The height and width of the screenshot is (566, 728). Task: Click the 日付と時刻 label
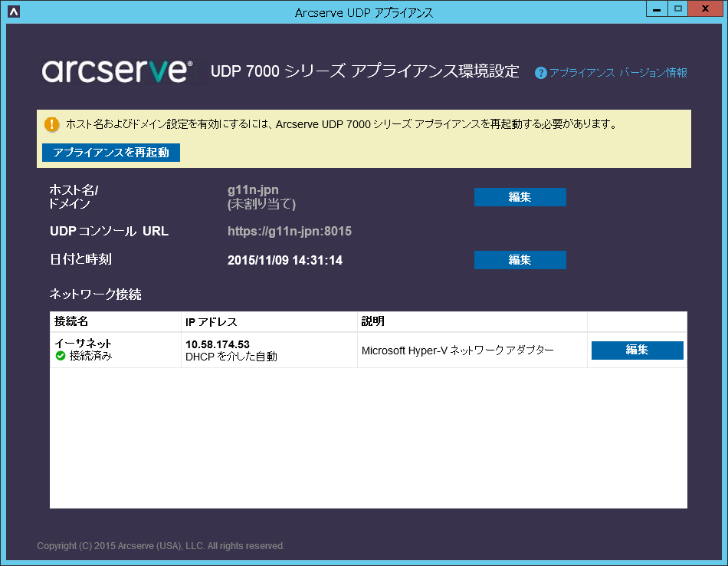(x=80, y=259)
